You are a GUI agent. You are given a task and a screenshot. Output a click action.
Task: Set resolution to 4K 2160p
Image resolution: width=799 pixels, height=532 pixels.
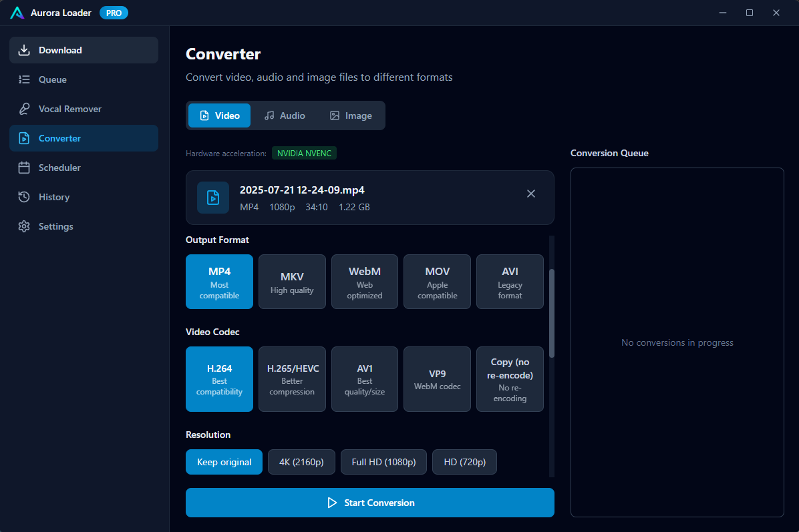(301, 462)
